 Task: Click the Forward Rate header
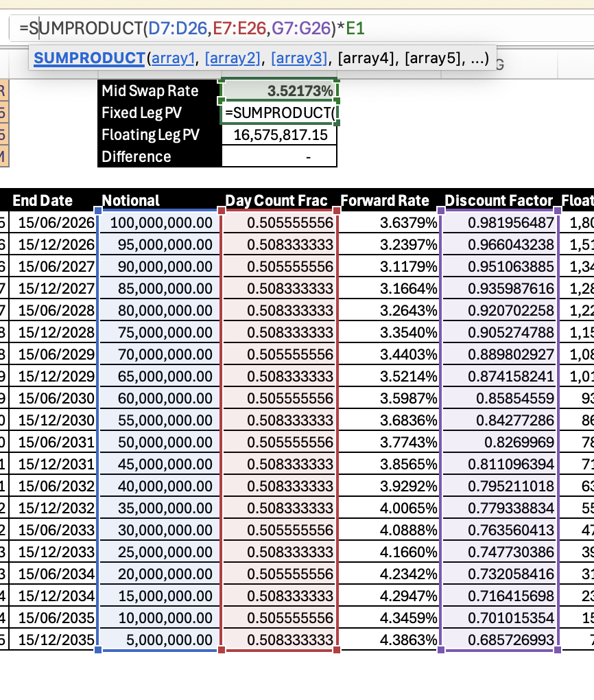pos(384,201)
